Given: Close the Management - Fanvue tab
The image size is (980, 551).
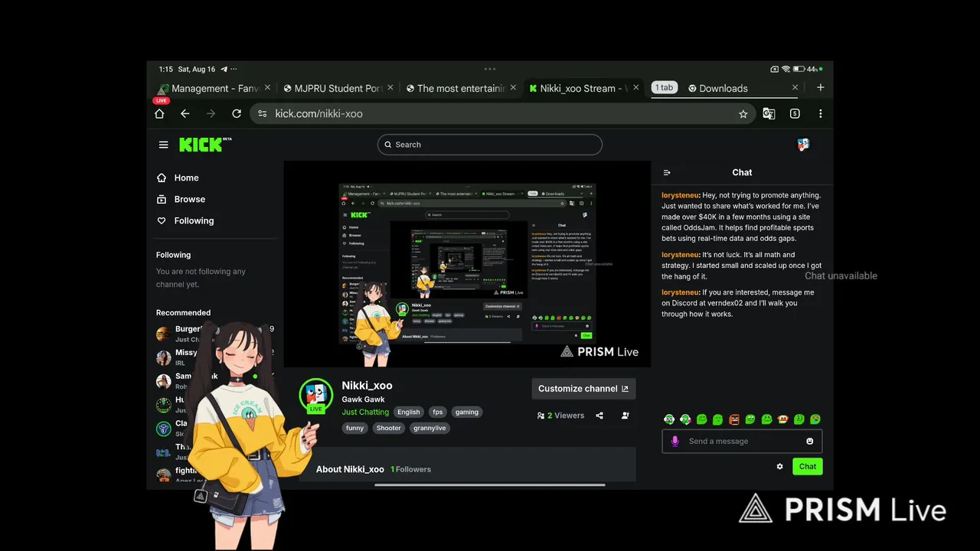Looking at the screenshot, I should 267,87.
